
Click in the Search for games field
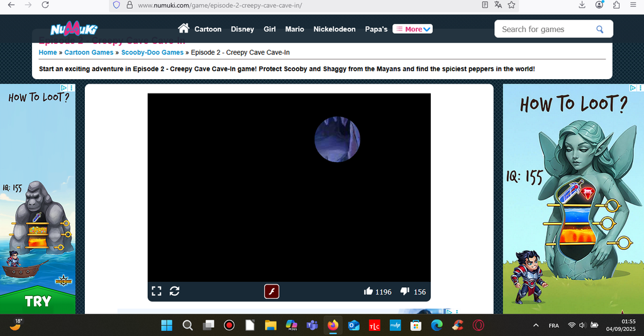[544, 29]
